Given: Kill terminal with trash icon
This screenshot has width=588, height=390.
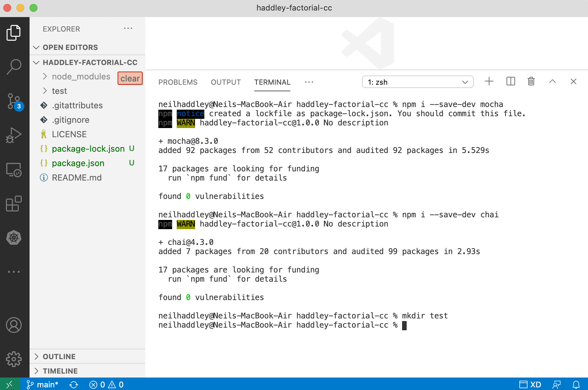Looking at the screenshot, I should pyautogui.click(x=531, y=81).
